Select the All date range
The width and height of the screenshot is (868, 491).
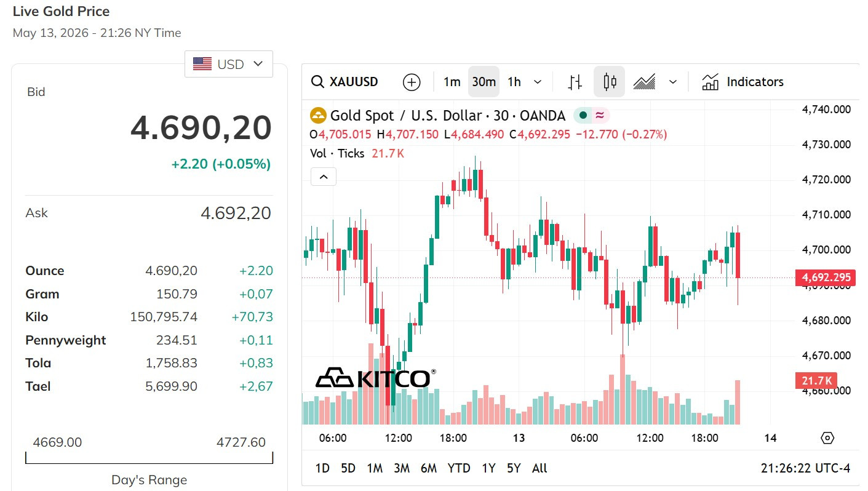coord(540,468)
